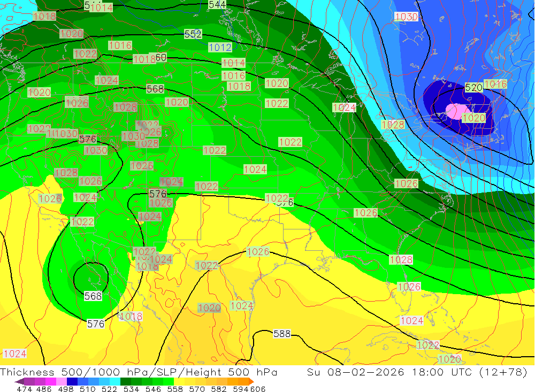Click the blue 1012 pressure label
Viewport: 535px width, 392px height.
[220, 48]
